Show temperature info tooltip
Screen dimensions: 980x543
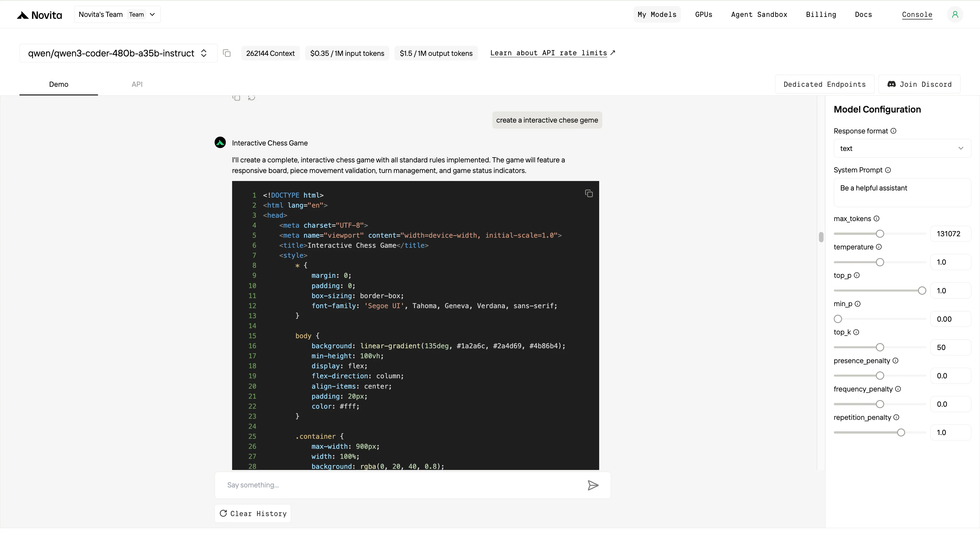[879, 247]
